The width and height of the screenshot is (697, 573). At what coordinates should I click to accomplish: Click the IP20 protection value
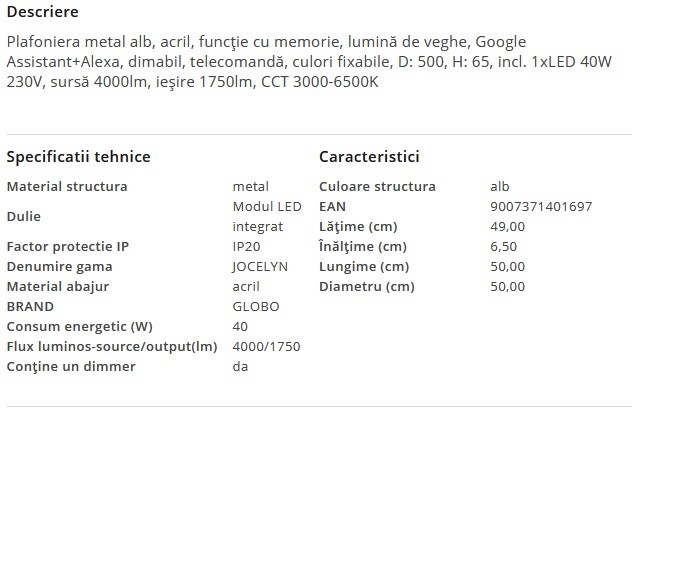(x=246, y=246)
